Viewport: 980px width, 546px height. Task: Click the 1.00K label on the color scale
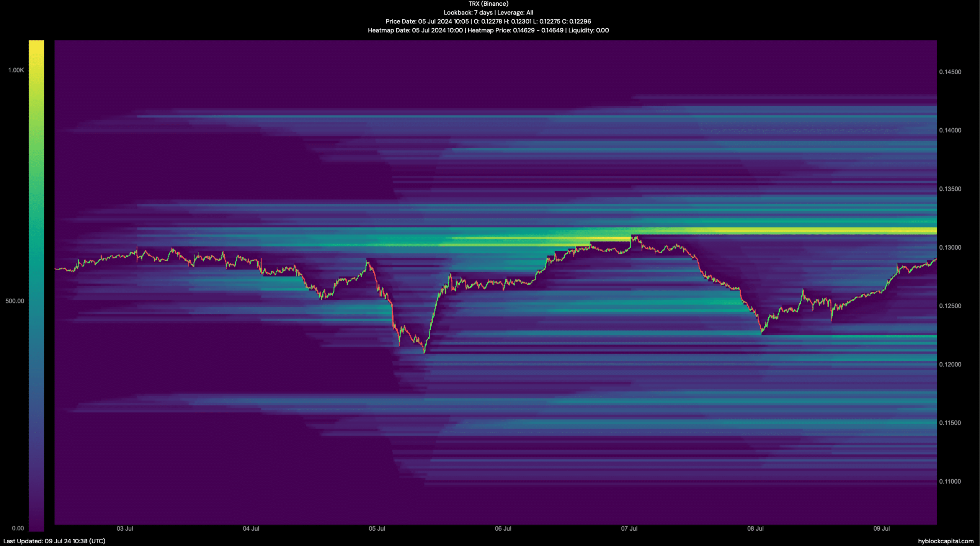pos(16,70)
